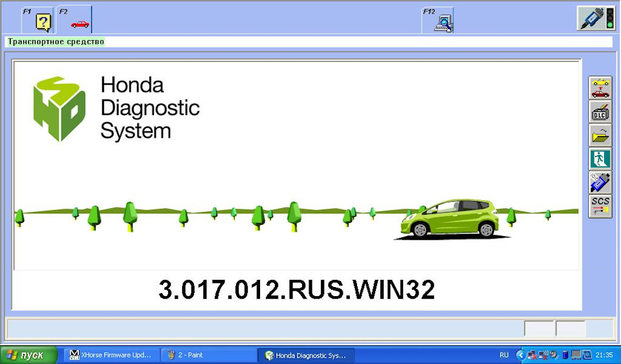Click the 21:35 clock
This screenshot has width=621, height=364.
tap(604, 355)
